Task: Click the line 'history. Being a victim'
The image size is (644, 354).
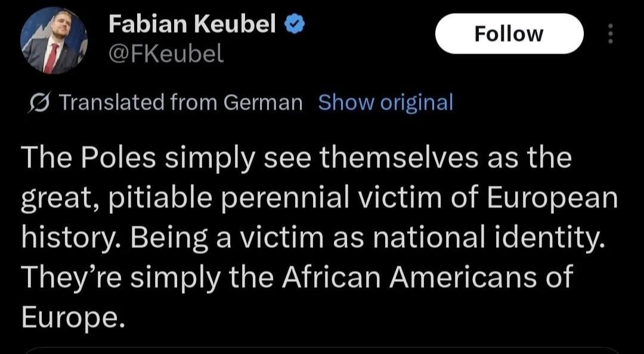Action: tap(312, 238)
